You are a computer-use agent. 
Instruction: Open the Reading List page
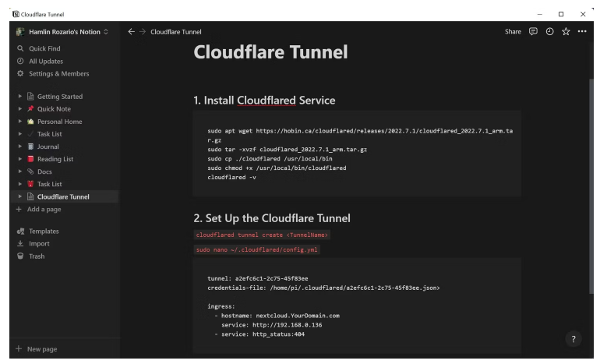pos(55,159)
